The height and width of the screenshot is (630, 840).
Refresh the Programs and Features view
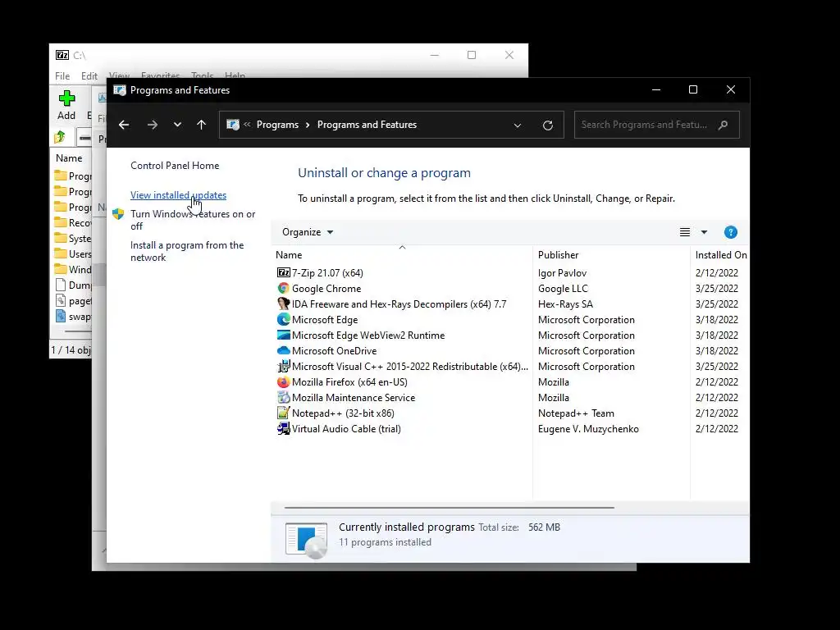[x=547, y=125]
